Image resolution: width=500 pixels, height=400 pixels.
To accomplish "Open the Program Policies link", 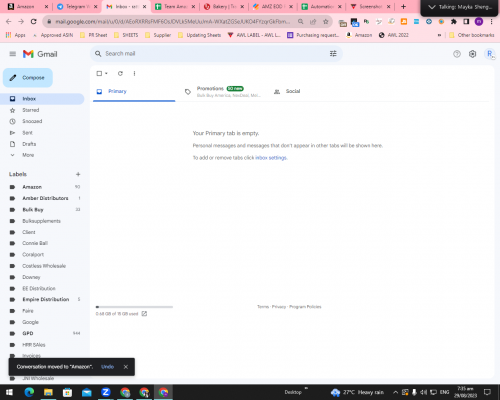I will click(305, 307).
